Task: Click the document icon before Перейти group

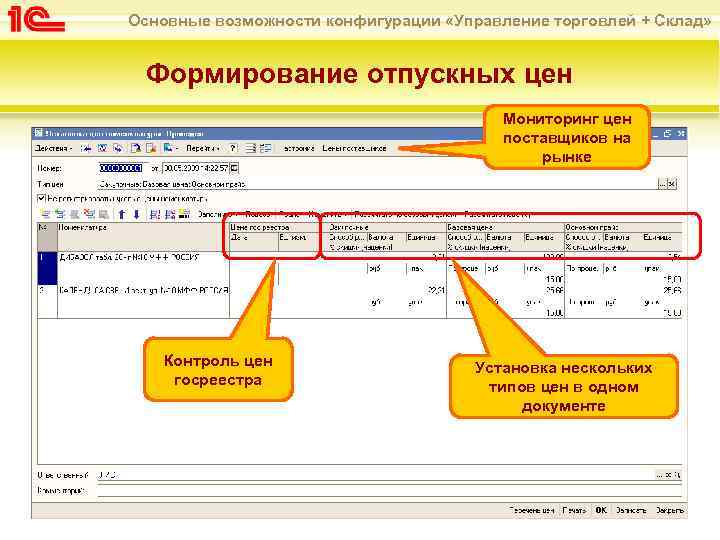Action: click(135, 148)
